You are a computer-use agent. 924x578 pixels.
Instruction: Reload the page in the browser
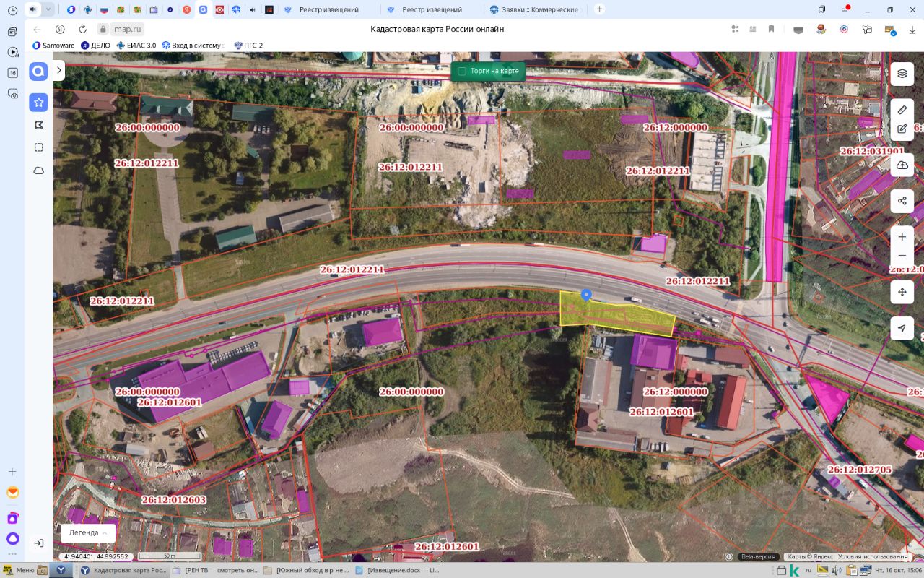[82, 29]
